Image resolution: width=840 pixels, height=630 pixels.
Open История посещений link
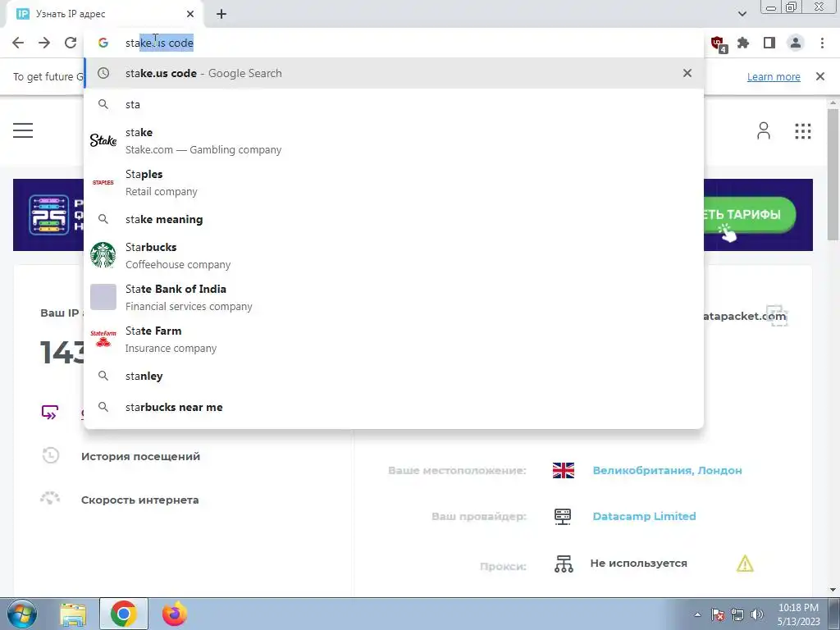point(140,456)
